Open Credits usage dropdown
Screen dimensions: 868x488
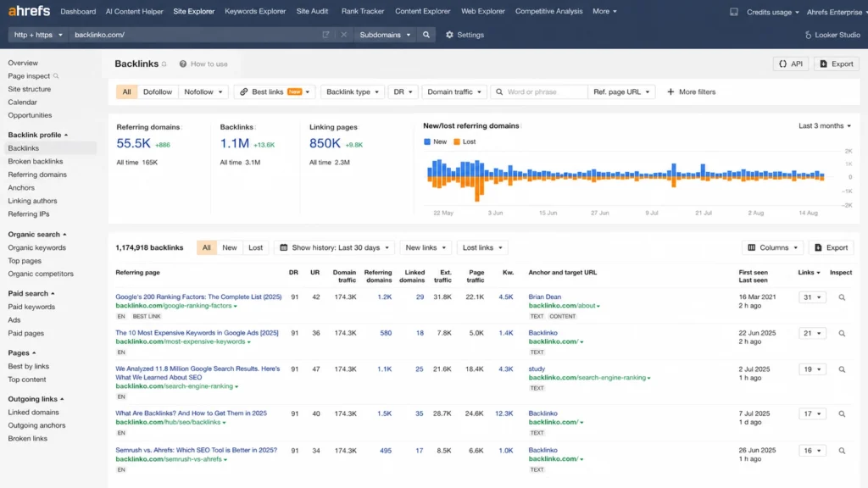tap(772, 12)
